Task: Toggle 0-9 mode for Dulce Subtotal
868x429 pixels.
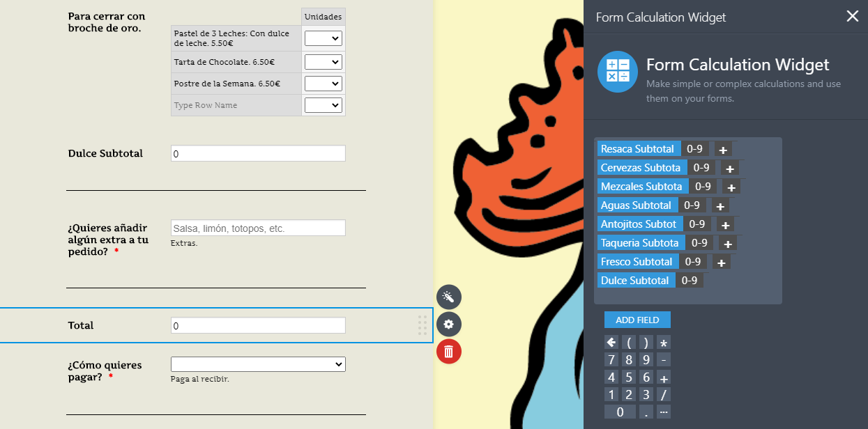Action: tap(690, 281)
